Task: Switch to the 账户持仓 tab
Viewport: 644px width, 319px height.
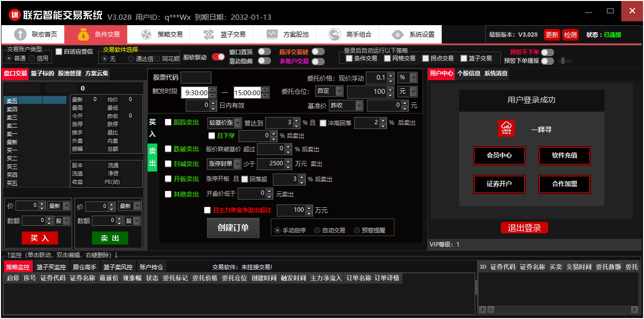Action: [x=151, y=267]
